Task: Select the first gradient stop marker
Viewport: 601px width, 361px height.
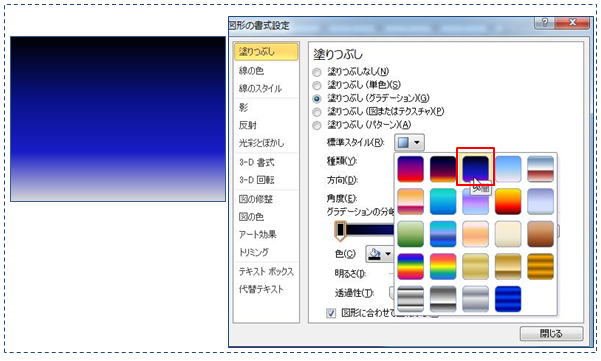Action: click(x=340, y=231)
